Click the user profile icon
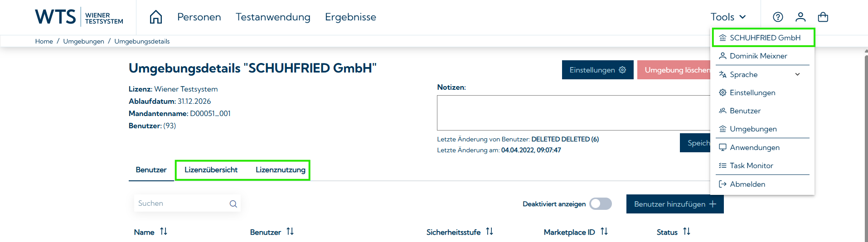The width and height of the screenshot is (868, 242). [x=800, y=17]
